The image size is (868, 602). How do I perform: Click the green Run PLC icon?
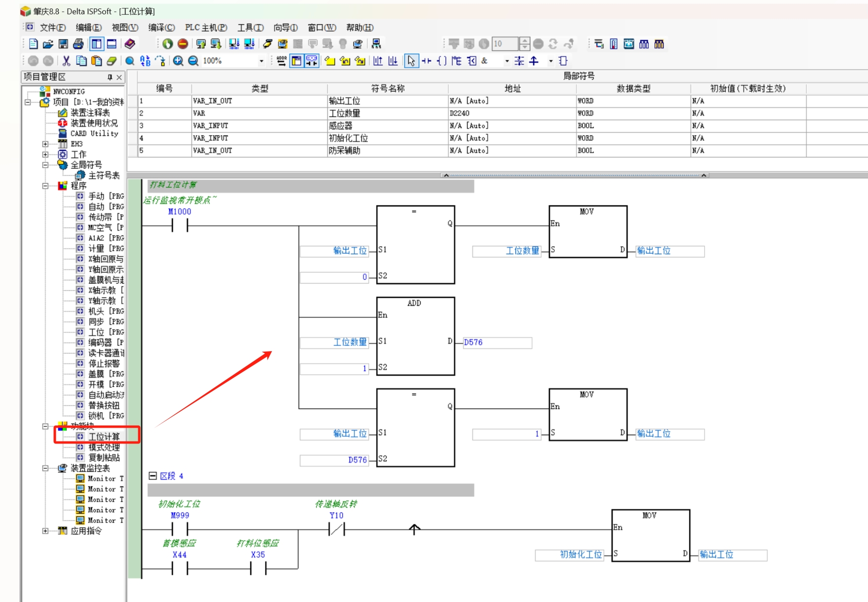(x=167, y=44)
